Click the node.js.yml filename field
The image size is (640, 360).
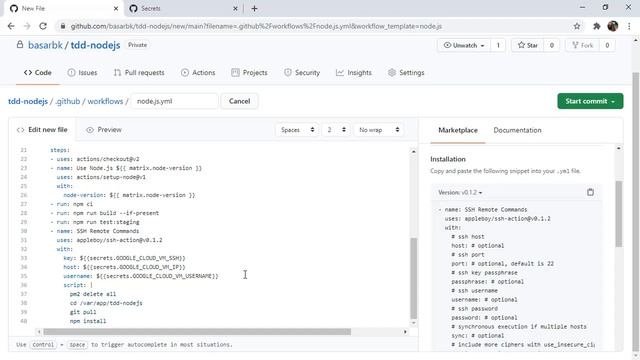[175, 101]
